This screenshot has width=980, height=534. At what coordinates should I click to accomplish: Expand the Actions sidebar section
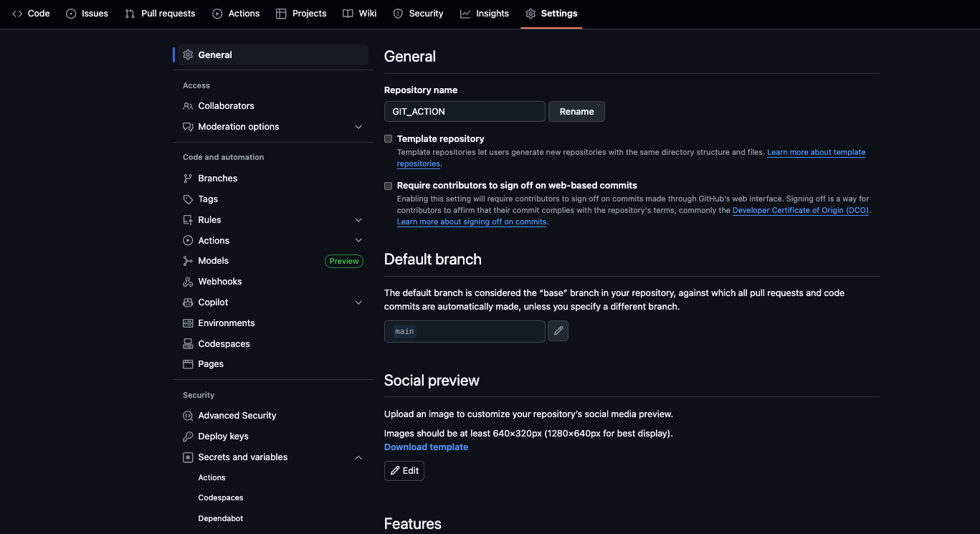tap(358, 240)
